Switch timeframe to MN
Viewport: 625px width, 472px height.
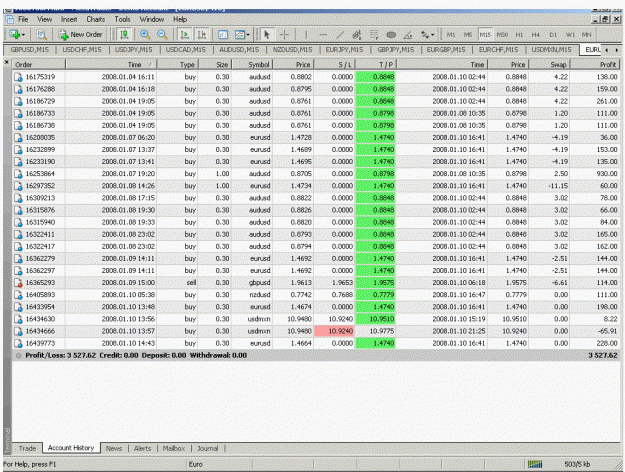click(x=586, y=35)
